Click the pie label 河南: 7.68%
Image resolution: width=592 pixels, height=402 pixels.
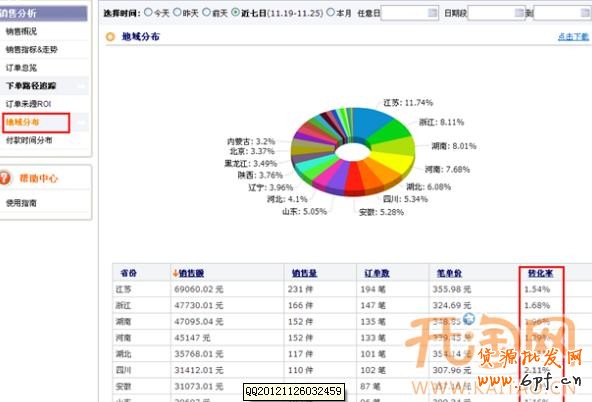tap(447, 169)
